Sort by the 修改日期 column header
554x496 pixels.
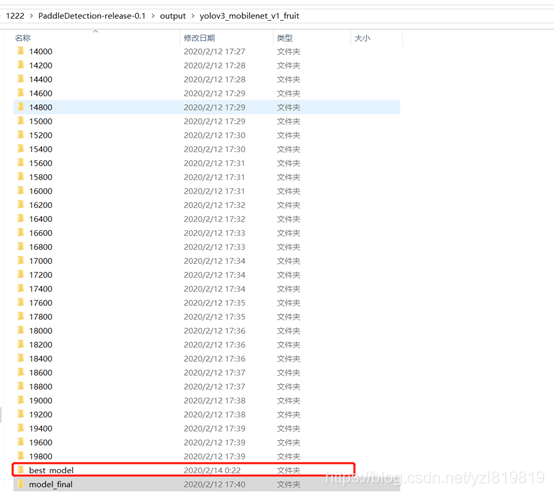pyautogui.click(x=199, y=38)
